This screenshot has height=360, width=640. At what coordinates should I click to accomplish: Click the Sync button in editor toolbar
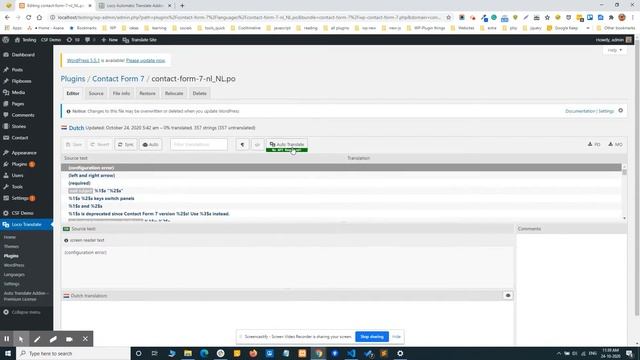click(126, 144)
